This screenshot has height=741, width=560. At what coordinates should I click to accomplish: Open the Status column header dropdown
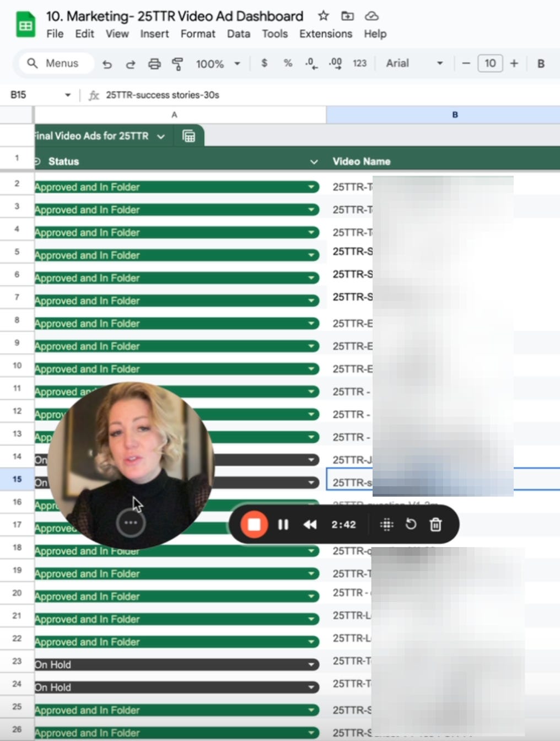coord(314,162)
